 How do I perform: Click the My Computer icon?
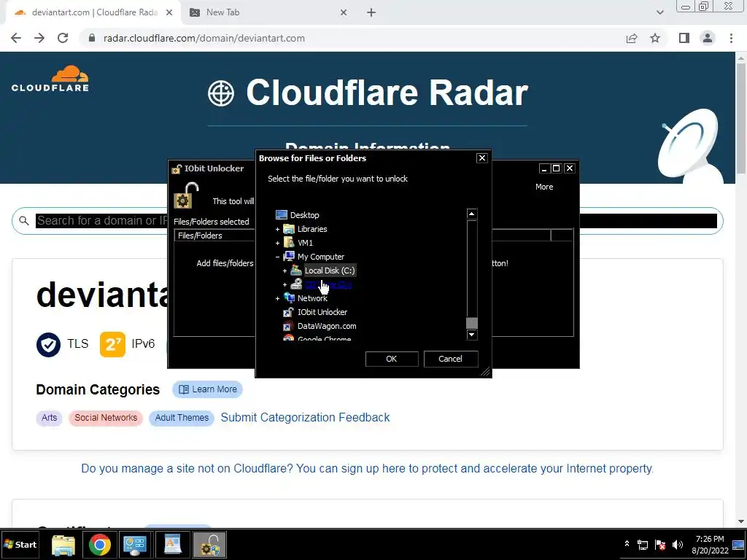pos(289,257)
